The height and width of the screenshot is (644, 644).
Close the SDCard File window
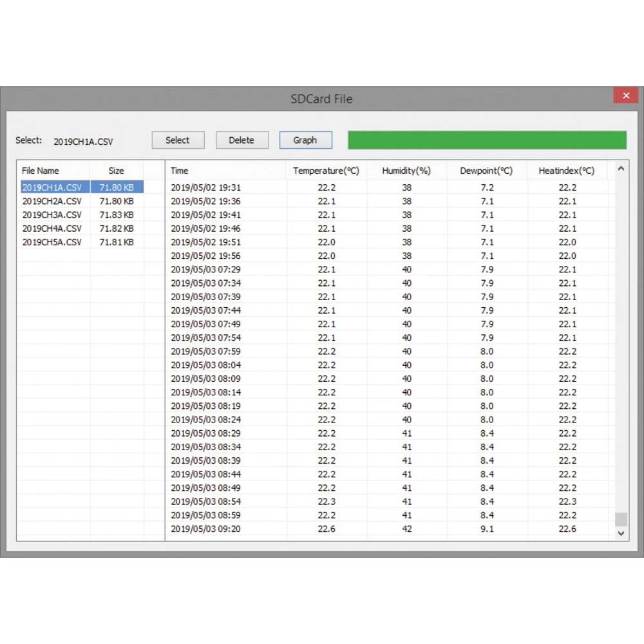tap(625, 96)
